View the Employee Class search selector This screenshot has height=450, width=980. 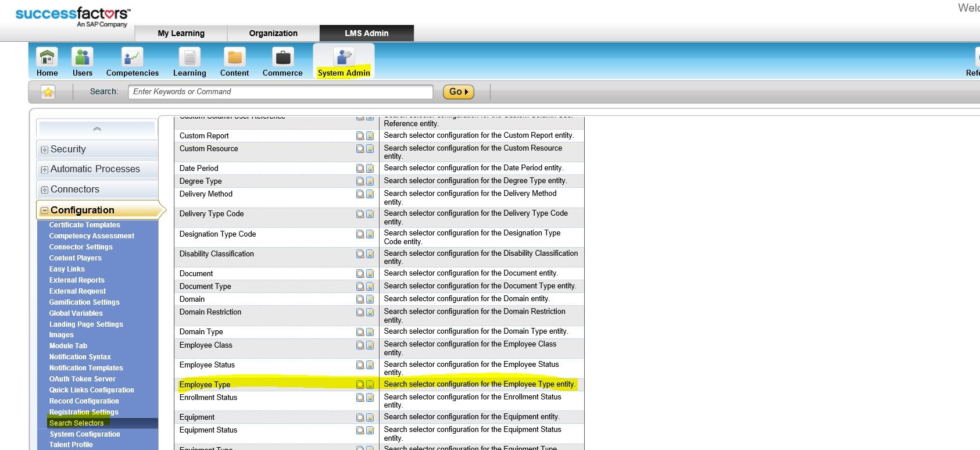pyautogui.click(x=360, y=345)
